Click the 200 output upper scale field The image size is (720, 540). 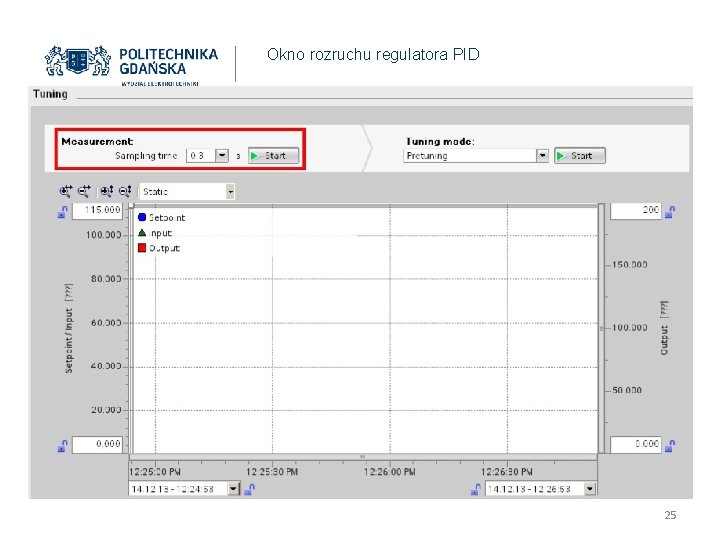click(x=636, y=211)
